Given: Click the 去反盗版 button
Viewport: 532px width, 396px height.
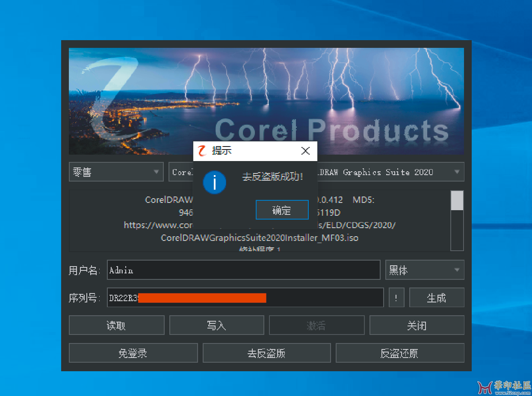Looking at the screenshot, I should (266, 353).
